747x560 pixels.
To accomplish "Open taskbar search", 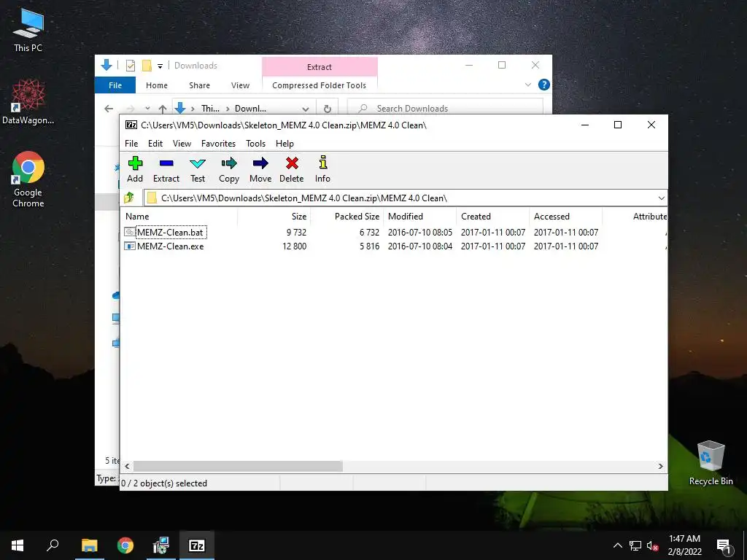I will [53, 545].
